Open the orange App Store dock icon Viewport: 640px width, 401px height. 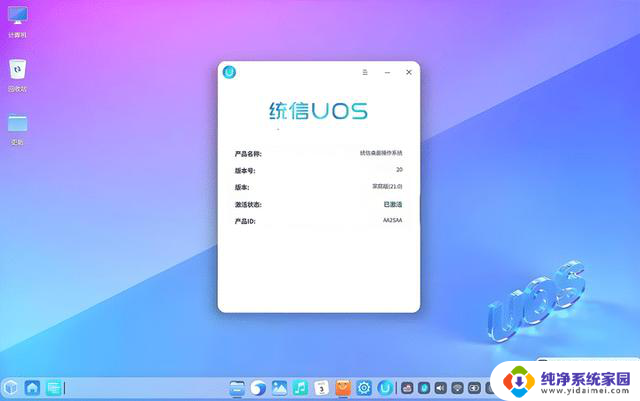(x=343, y=387)
